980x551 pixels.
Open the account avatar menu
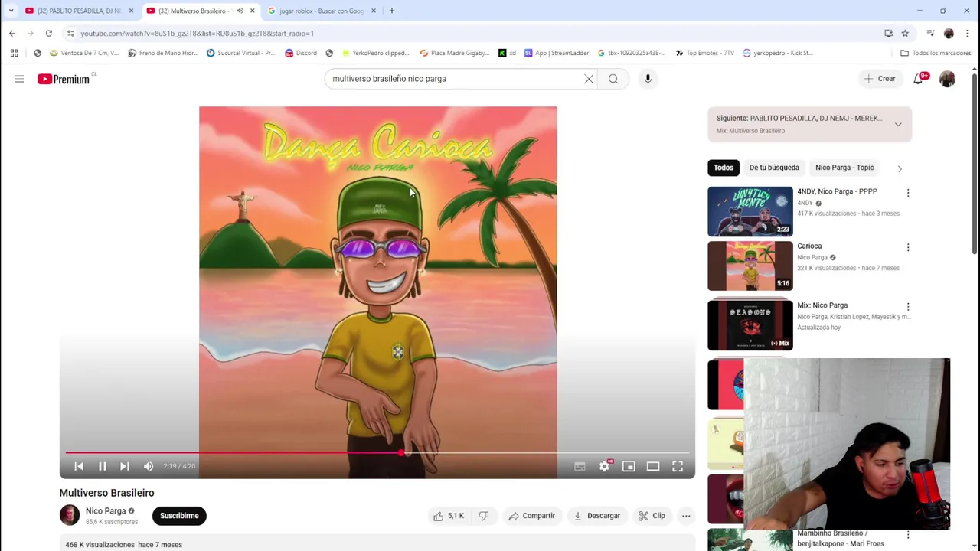(x=947, y=79)
